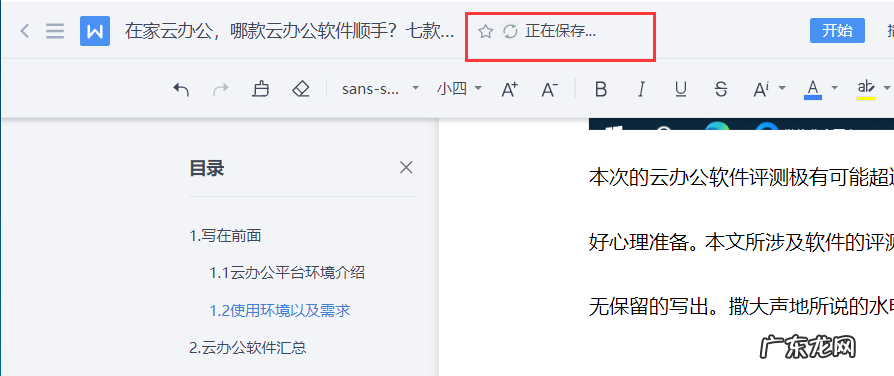Open the sans-serif font dropdown
The image size is (894, 376).
tap(380, 89)
